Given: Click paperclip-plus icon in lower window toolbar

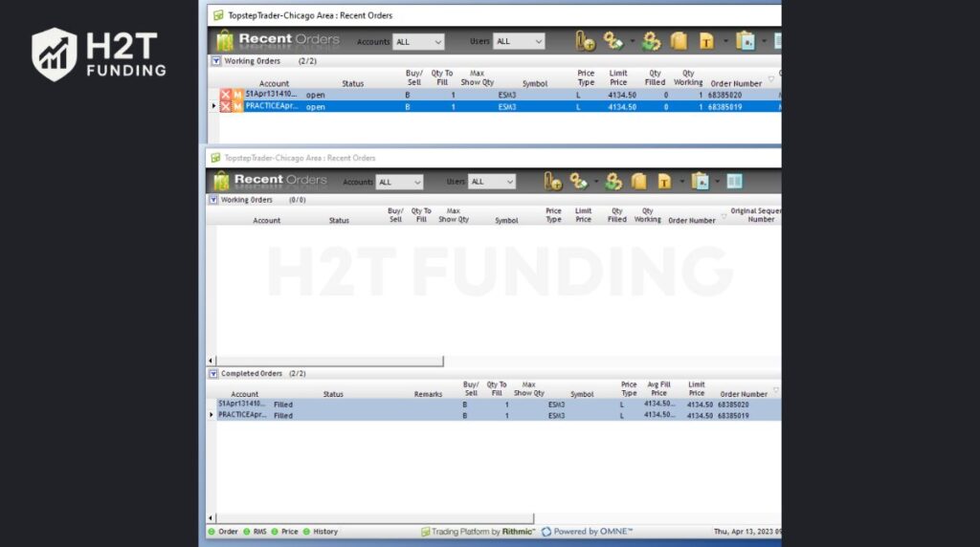Looking at the screenshot, I should click(552, 182).
